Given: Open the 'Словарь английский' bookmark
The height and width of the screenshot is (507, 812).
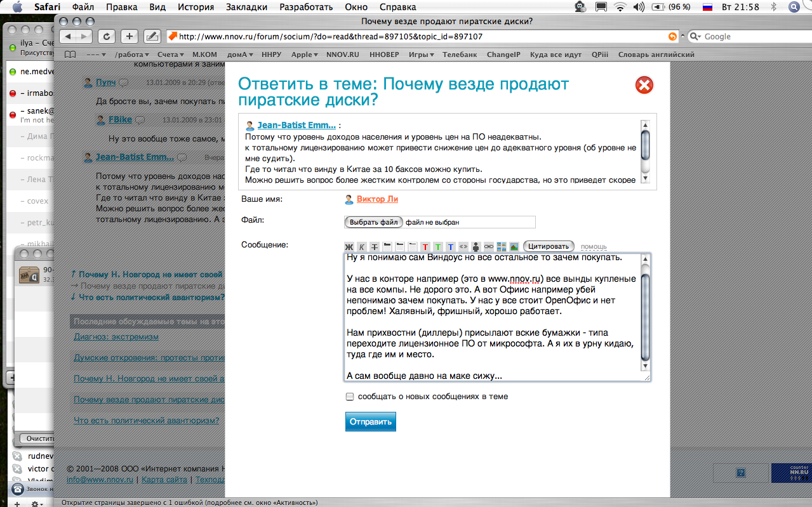Looking at the screenshot, I should pyautogui.click(x=656, y=55).
